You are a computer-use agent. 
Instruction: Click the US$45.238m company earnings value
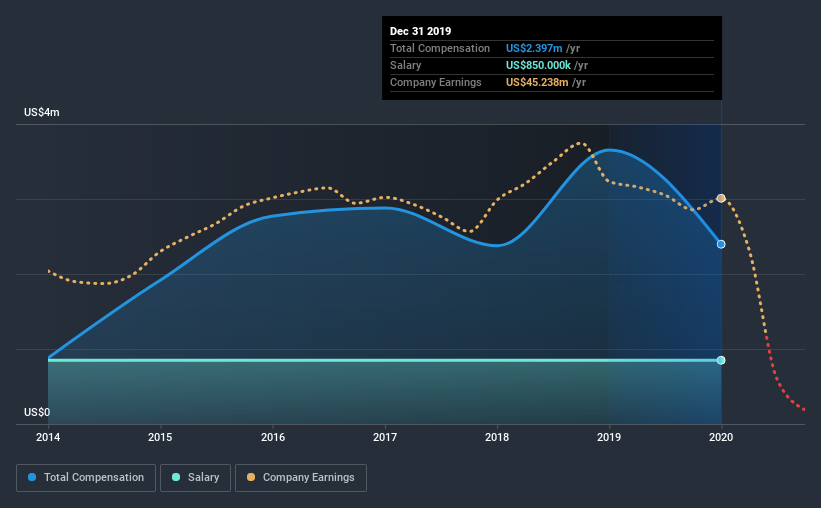537,83
